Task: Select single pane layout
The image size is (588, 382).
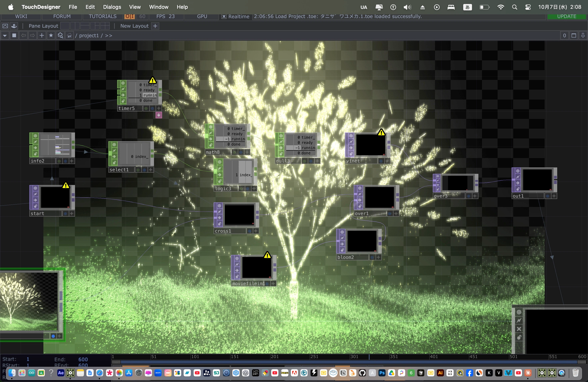Action: pyautogui.click(x=65, y=26)
